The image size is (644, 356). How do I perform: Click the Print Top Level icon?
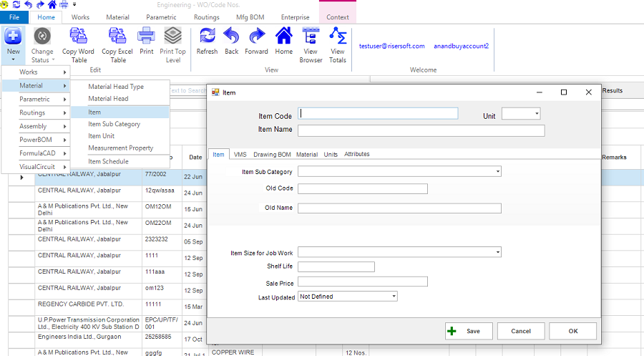pyautogui.click(x=173, y=37)
